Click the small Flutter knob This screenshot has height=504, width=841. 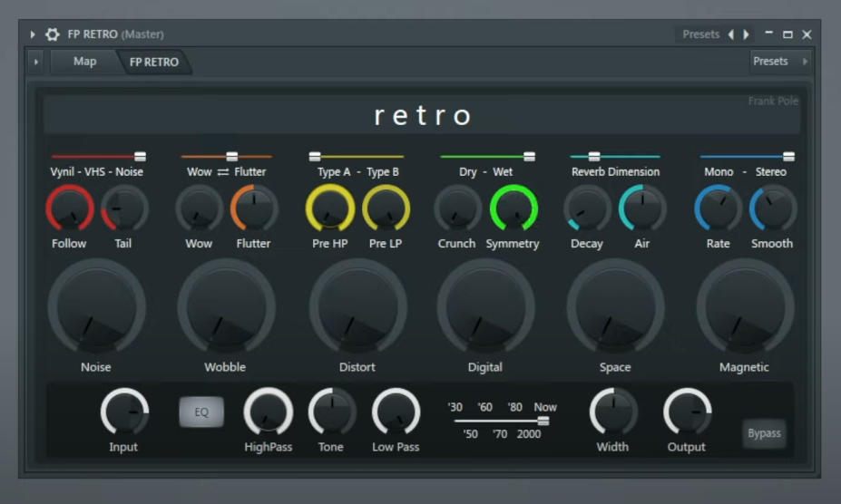point(254,208)
